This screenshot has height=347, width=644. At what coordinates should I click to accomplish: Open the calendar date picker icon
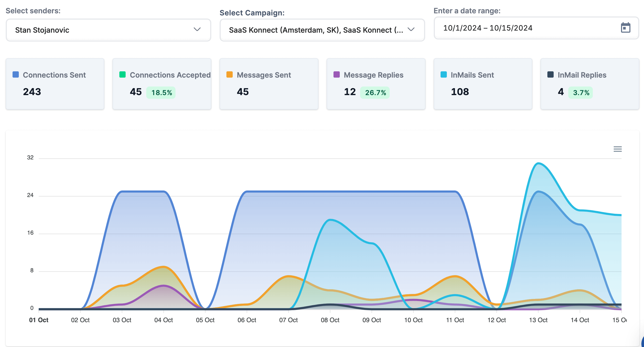625,28
